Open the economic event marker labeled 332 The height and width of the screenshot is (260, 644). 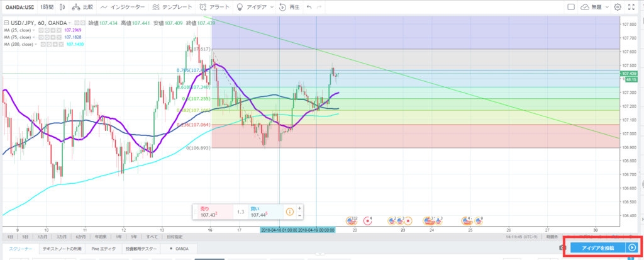tap(351, 221)
